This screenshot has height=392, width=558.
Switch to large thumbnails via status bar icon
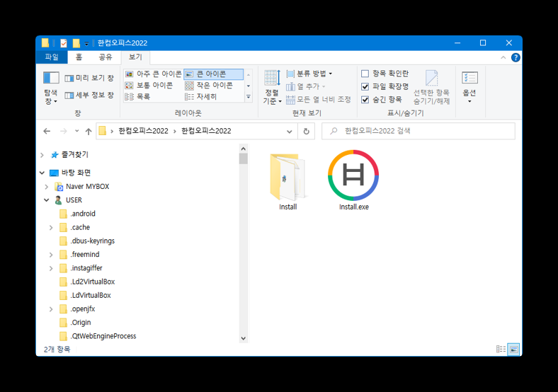(x=513, y=350)
